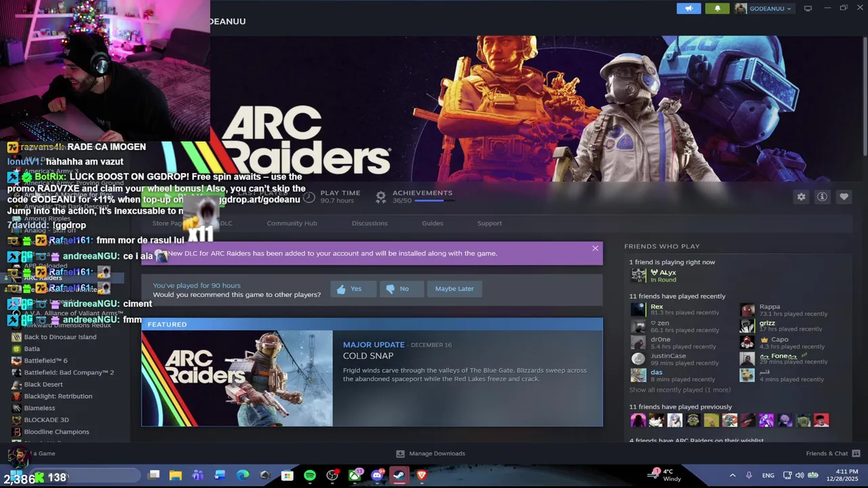Open the ENG language switcher
The width and height of the screenshot is (868, 488).
pos(768,476)
